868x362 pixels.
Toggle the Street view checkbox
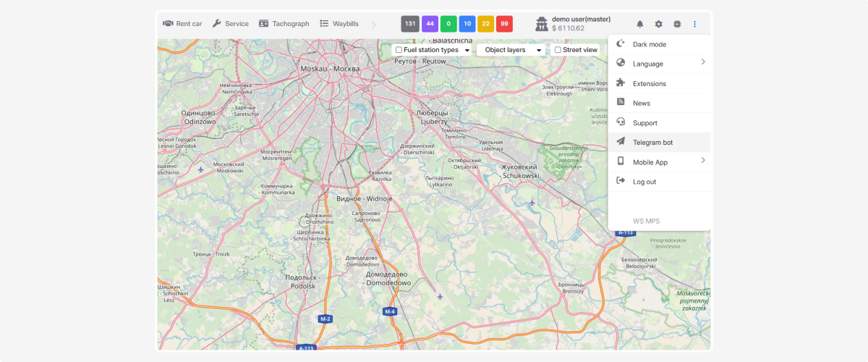[x=558, y=50]
